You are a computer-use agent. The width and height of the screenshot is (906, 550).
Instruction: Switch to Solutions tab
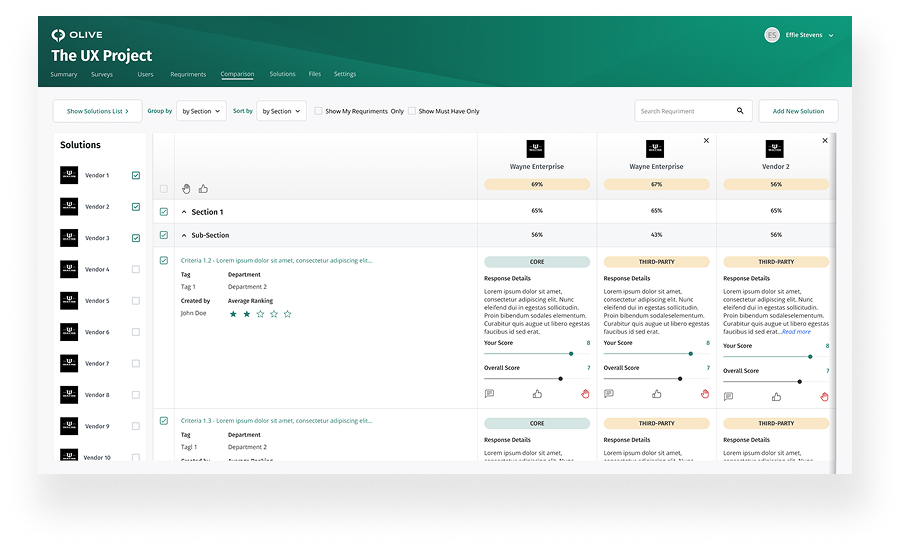pyautogui.click(x=283, y=74)
